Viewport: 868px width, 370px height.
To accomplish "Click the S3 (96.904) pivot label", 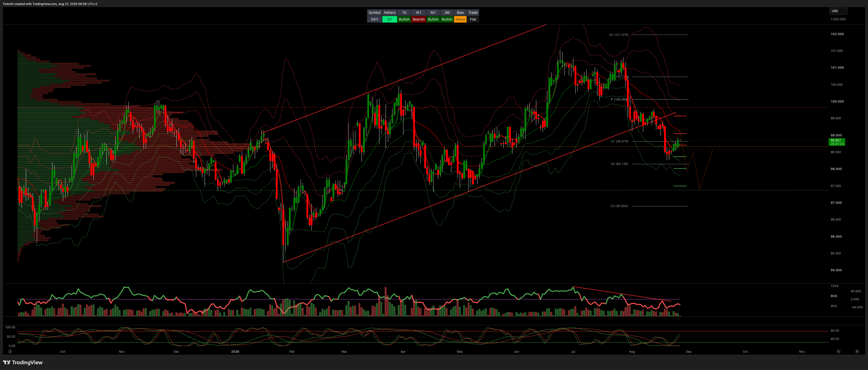I will tap(619, 206).
